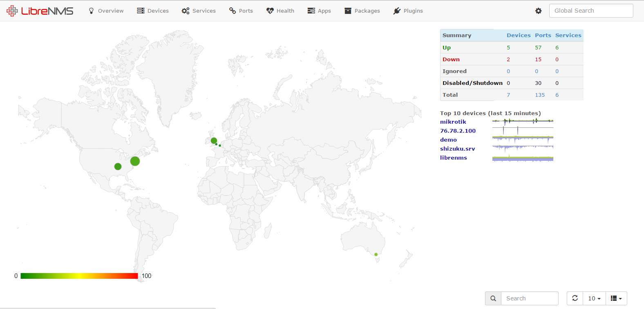Open the Overview menu
644x309 pixels.
(x=106, y=11)
